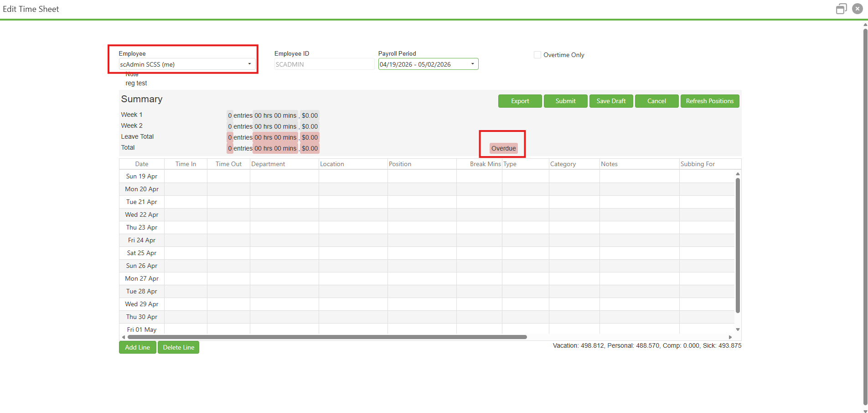Click the Save Draft button
868x413 pixels.
(611, 101)
